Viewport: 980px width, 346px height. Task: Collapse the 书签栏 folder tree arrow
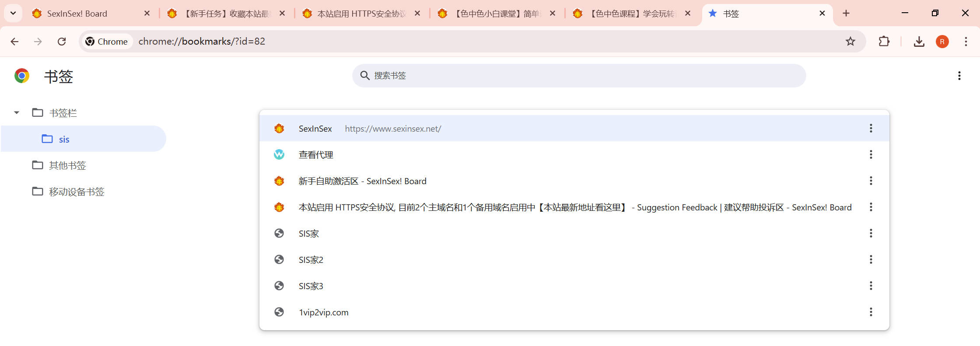(x=17, y=113)
